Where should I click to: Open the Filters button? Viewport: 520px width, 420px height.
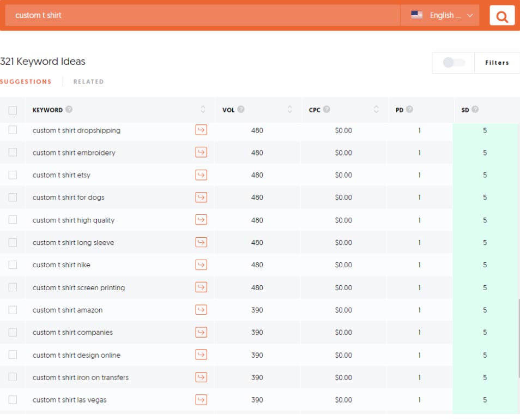[497, 63]
